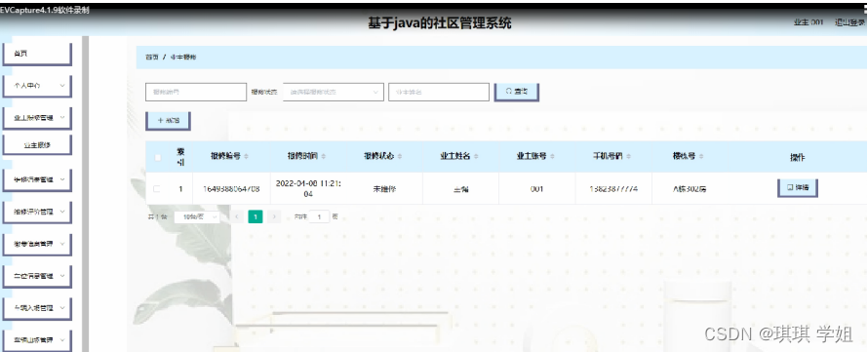The width and height of the screenshot is (868, 352).
Task: Expand the 个人中心 menu chevron
Action: [x=62, y=86]
